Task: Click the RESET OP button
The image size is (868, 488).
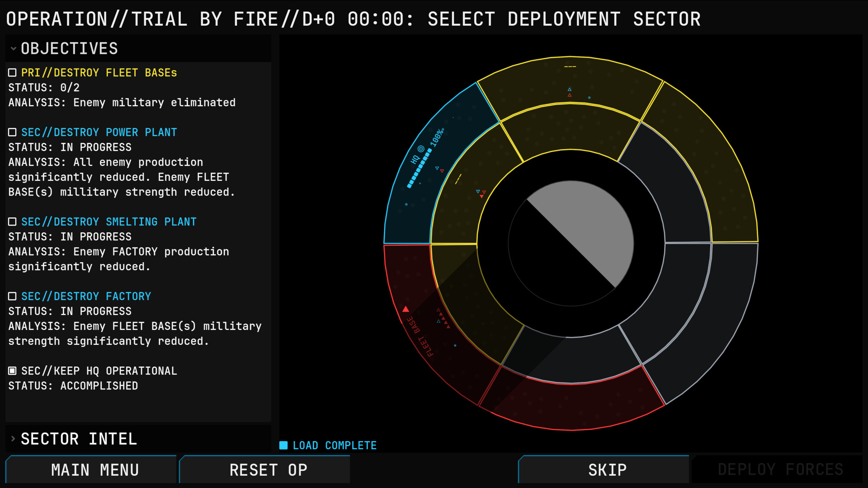Action: click(x=264, y=469)
